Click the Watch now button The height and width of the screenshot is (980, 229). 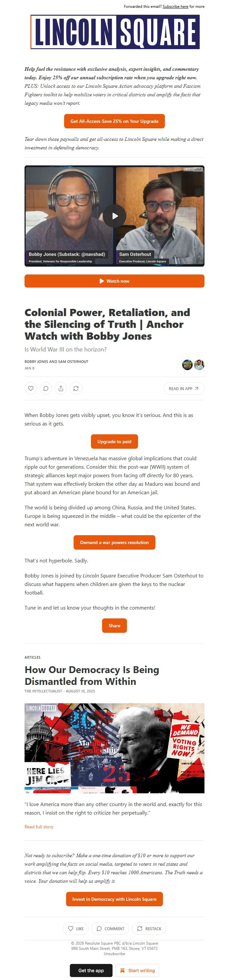pos(114,281)
